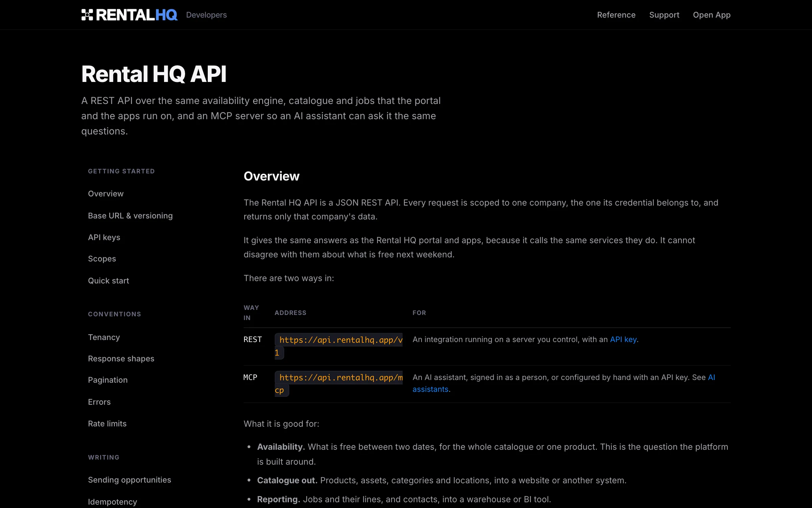
Task: Go to Quick start section
Action: click(109, 281)
